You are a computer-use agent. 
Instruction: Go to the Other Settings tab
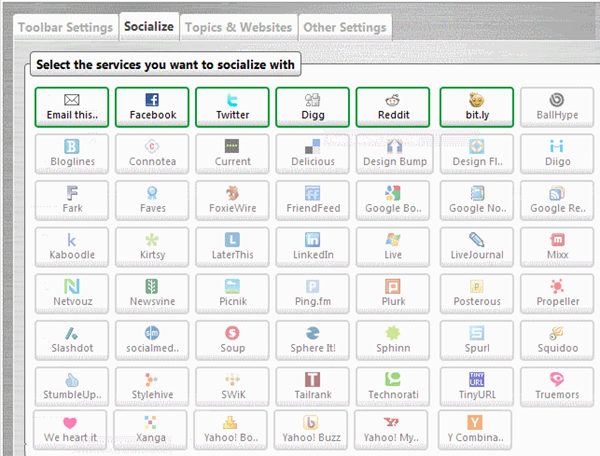point(345,27)
